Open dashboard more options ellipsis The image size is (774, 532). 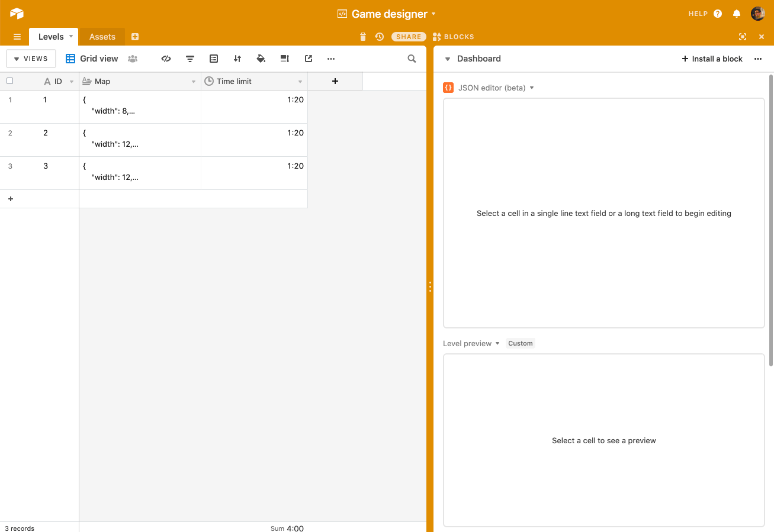pos(758,59)
